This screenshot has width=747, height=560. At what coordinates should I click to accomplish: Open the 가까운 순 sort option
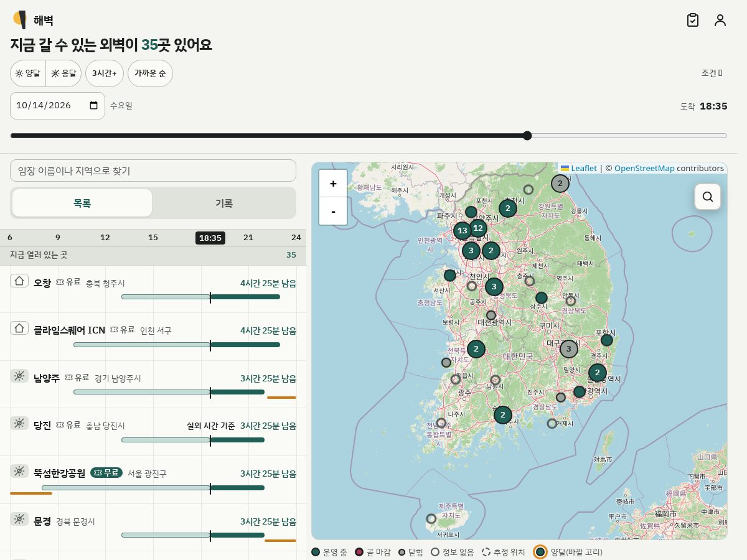150,73
